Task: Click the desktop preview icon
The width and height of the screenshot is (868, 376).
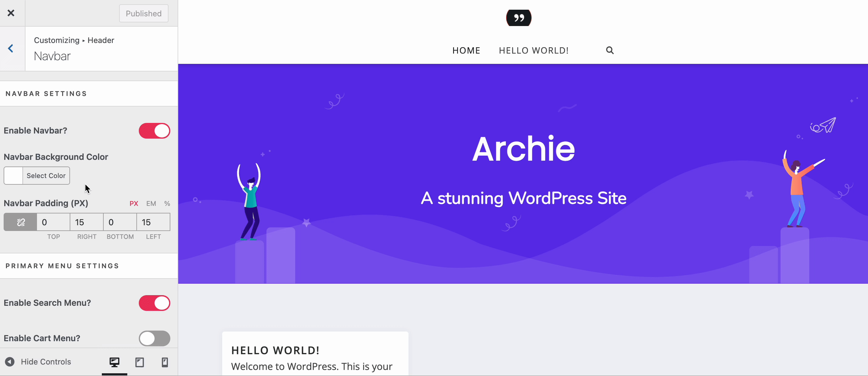Action: click(x=113, y=362)
